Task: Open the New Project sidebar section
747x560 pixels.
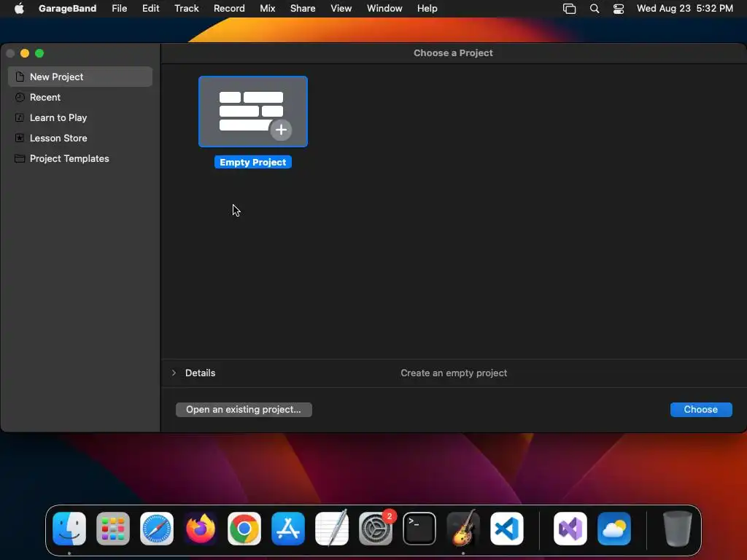Action: click(80, 77)
